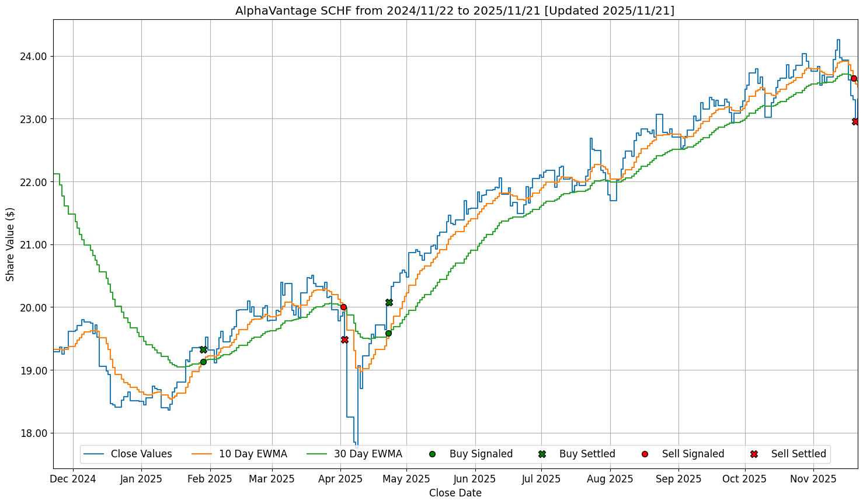Click the green X icon in the legend
This screenshot has height=504, width=863.
click(x=542, y=454)
